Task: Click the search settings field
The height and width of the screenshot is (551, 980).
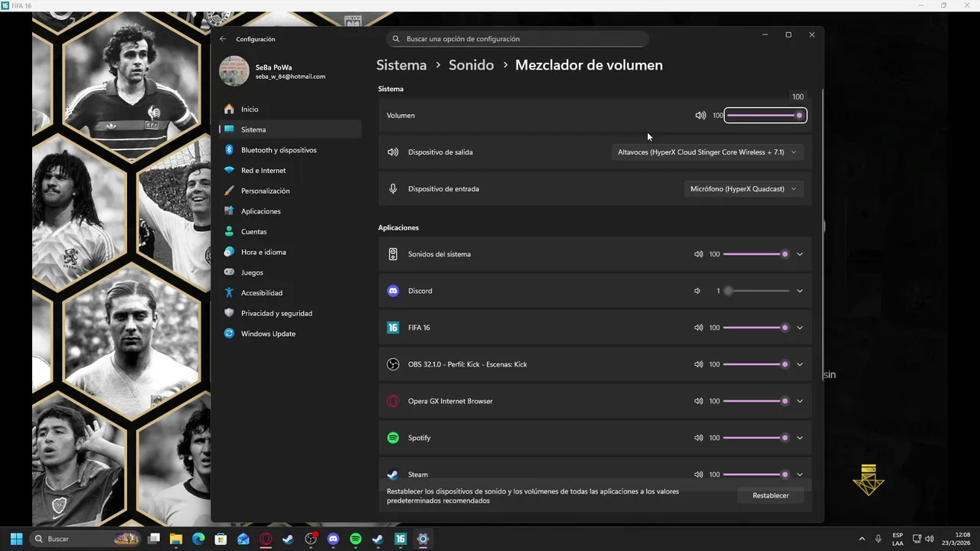Action: click(x=518, y=39)
